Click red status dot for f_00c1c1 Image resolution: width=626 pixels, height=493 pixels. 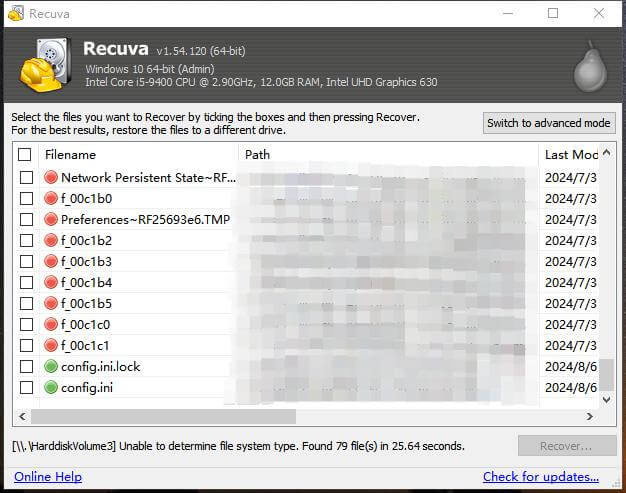tap(51, 345)
